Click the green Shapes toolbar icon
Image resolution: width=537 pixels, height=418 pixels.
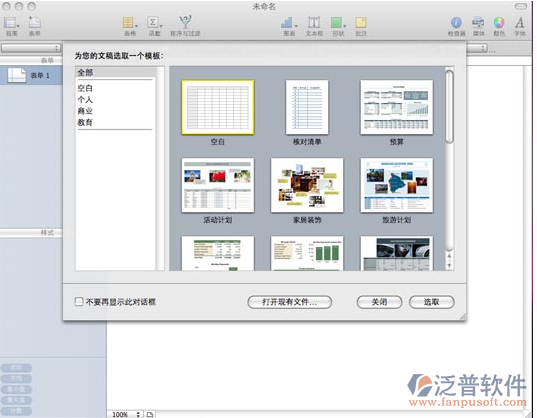(338, 23)
